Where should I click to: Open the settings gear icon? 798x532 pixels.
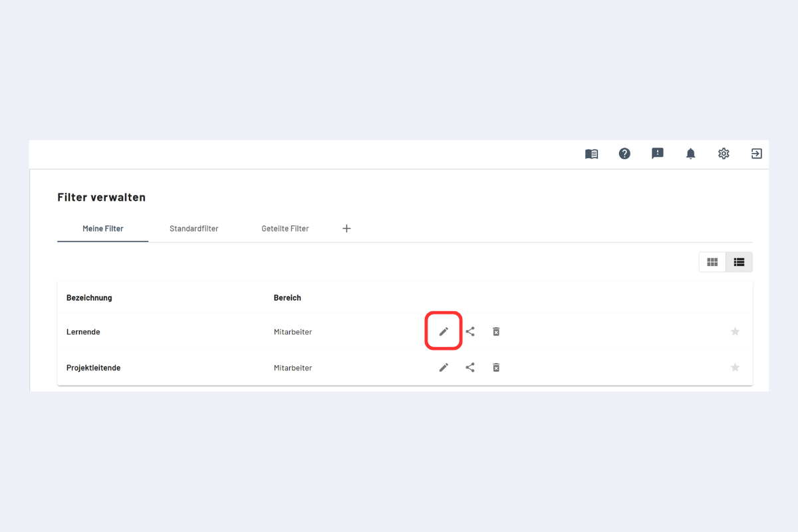point(724,154)
